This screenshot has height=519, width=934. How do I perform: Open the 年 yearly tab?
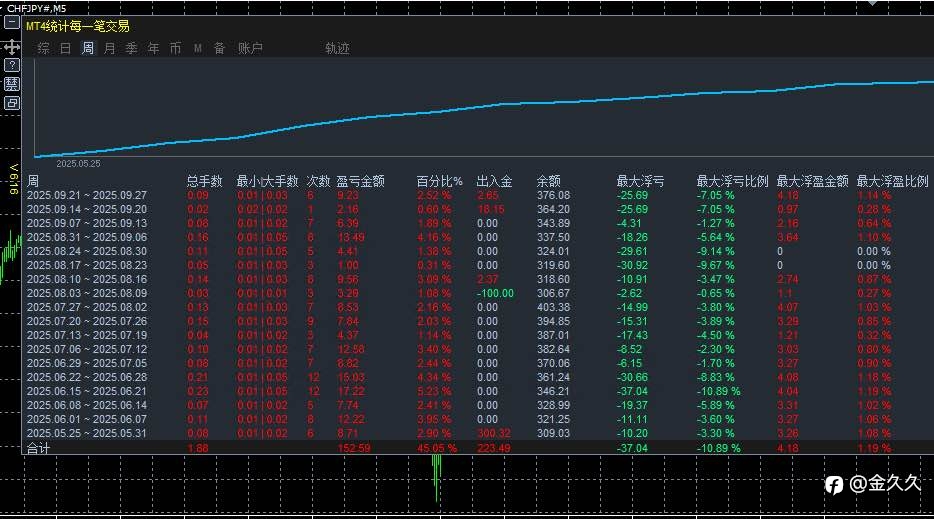pos(154,48)
